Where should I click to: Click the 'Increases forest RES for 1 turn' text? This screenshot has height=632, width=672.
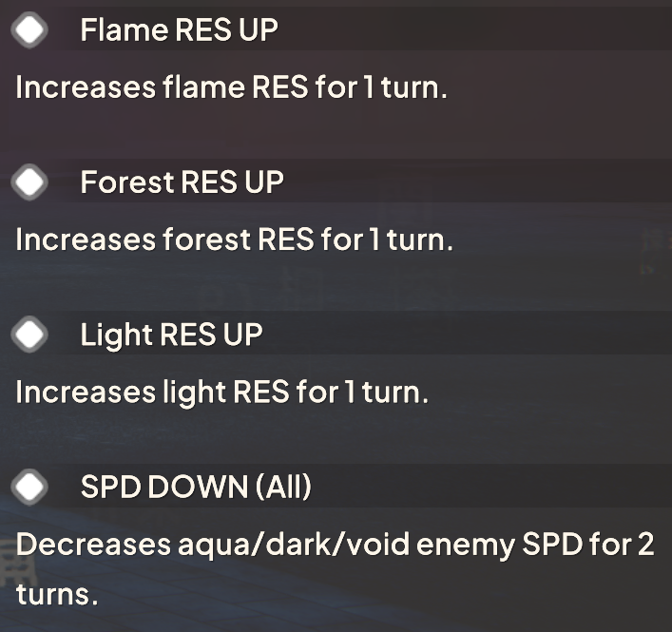click(x=235, y=239)
